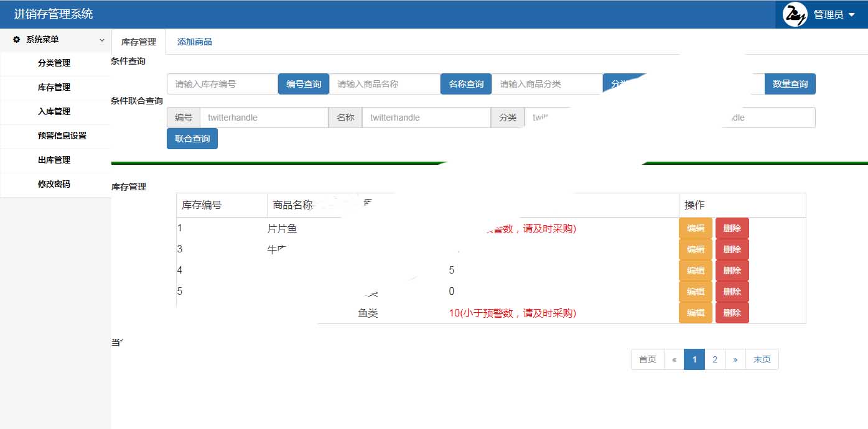This screenshot has height=429, width=868.
Task: Go to next page with » arrow
Action: (x=735, y=359)
